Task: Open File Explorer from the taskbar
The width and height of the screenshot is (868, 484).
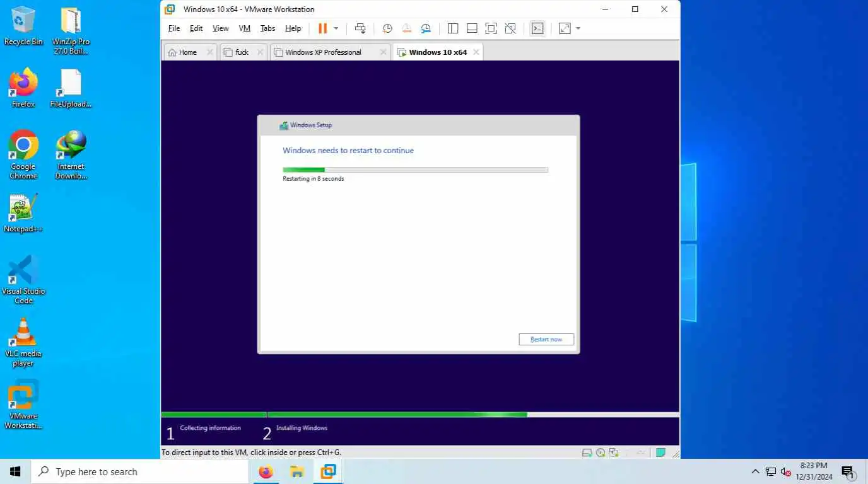Action: tap(297, 471)
